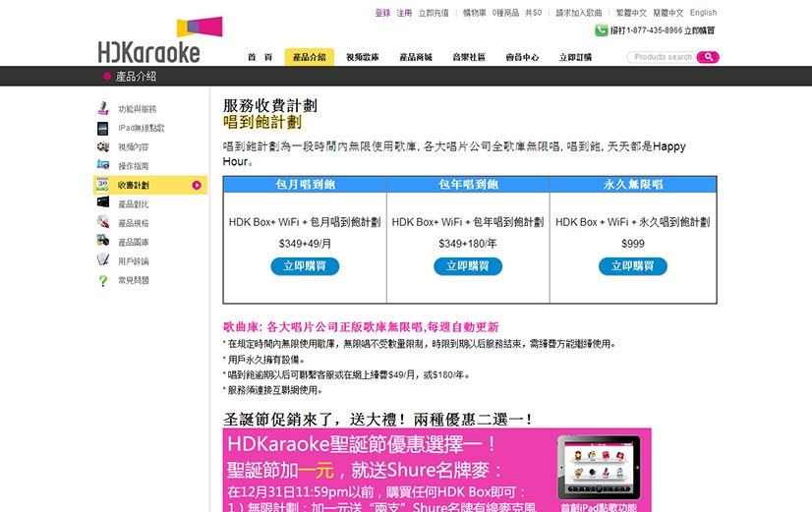Click the 常見問題 question mark icon
This screenshot has width=812, height=512.
102,280
